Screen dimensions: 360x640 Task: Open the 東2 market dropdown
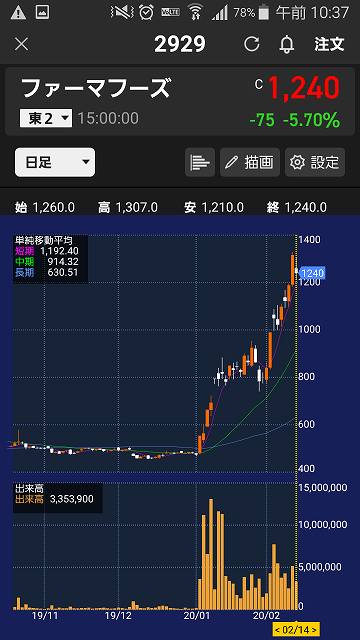[x=46, y=118]
